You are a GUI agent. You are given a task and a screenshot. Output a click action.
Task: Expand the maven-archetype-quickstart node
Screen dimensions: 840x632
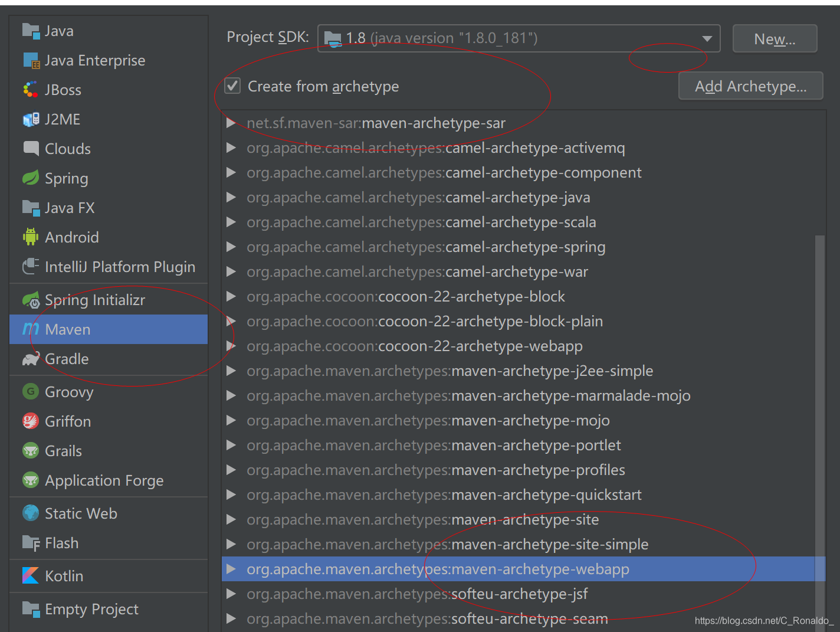click(231, 495)
